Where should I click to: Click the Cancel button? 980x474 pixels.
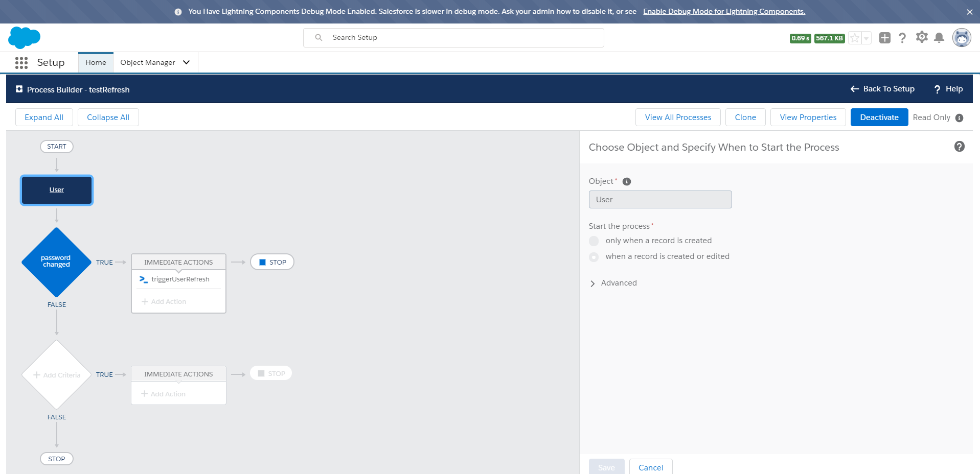click(651, 467)
